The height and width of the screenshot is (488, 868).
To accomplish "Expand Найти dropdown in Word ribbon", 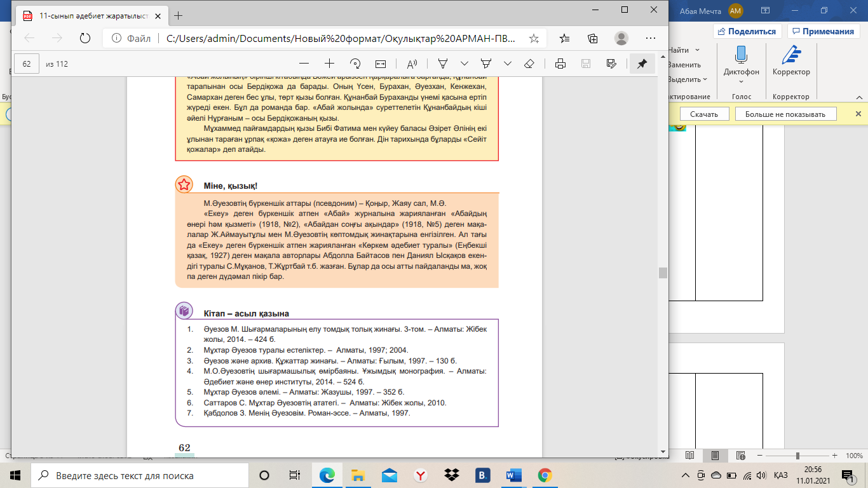I will [x=697, y=50].
